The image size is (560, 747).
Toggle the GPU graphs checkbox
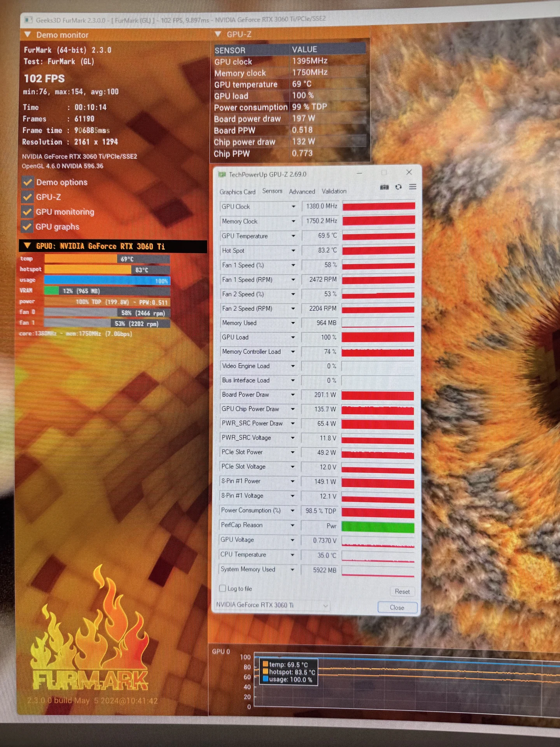pos(27,226)
